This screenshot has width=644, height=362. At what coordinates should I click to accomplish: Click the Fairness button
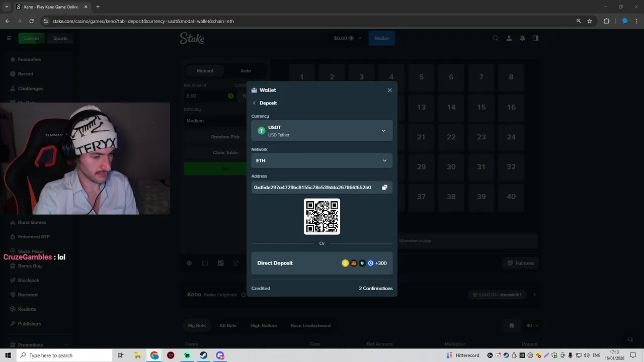(x=520, y=263)
